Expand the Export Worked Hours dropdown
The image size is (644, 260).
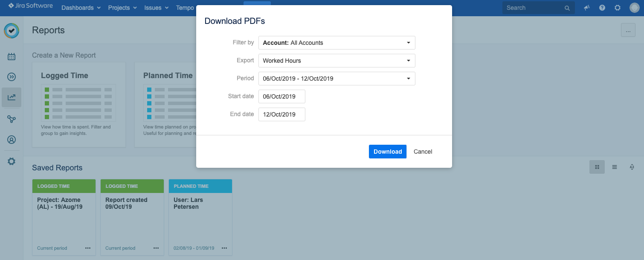pyautogui.click(x=337, y=61)
